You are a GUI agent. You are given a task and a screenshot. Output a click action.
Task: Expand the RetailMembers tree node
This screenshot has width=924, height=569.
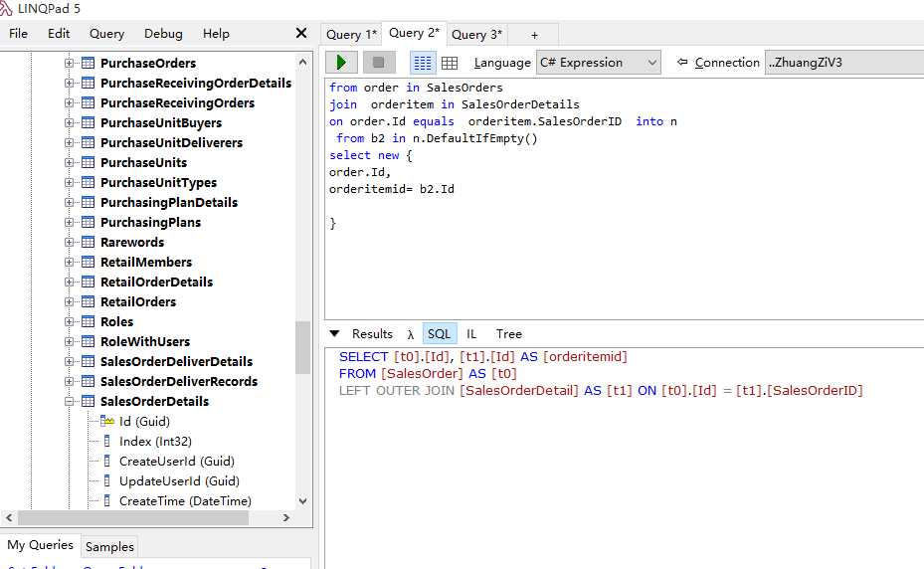click(x=69, y=263)
